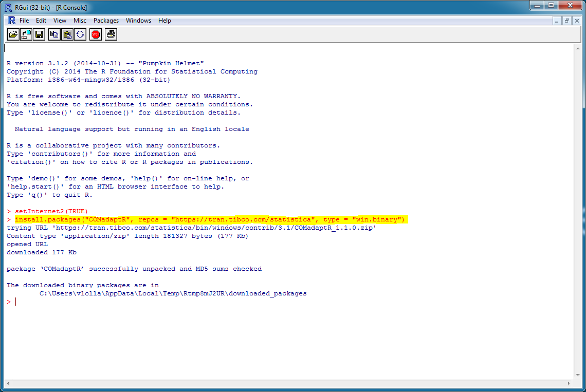Click the downloaded_packages temp path line

[x=173, y=294]
